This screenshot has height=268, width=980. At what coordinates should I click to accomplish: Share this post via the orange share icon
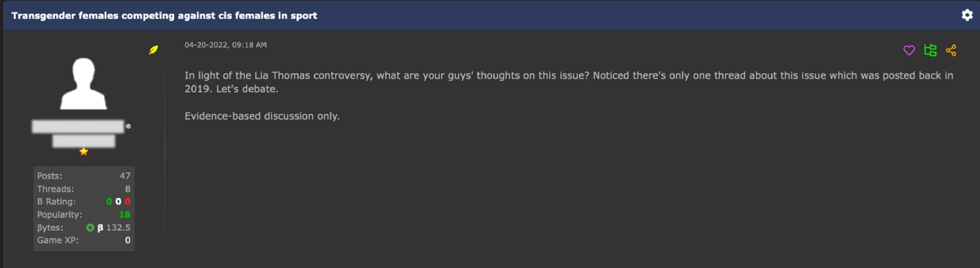coord(951,51)
